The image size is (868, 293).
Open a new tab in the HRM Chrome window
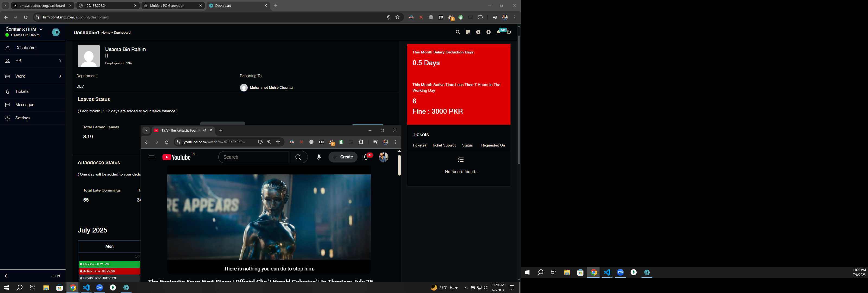point(276,6)
